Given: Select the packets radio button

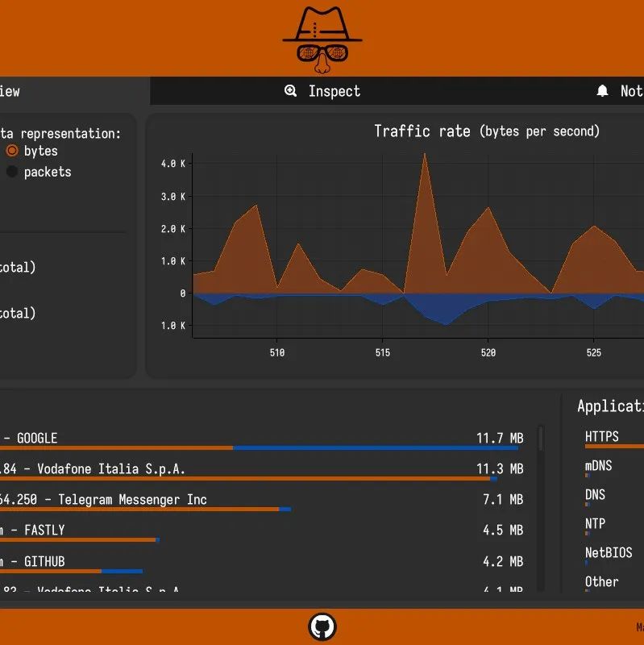Looking at the screenshot, I should pos(12,172).
